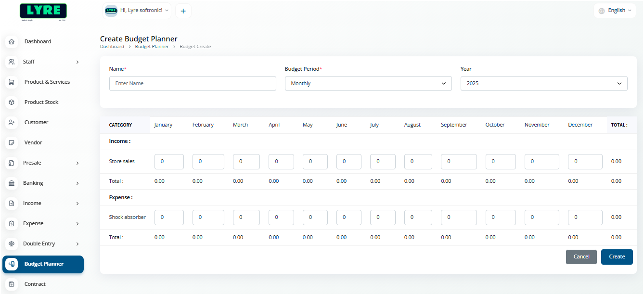Screen dimensions: 644x295
Task: Click the plus icon next to profile
Action: click(x=183, y=11)
